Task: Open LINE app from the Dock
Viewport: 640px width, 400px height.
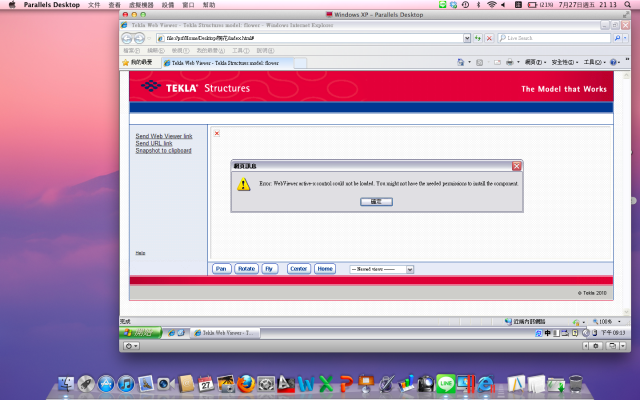Action: coord(446,384)
